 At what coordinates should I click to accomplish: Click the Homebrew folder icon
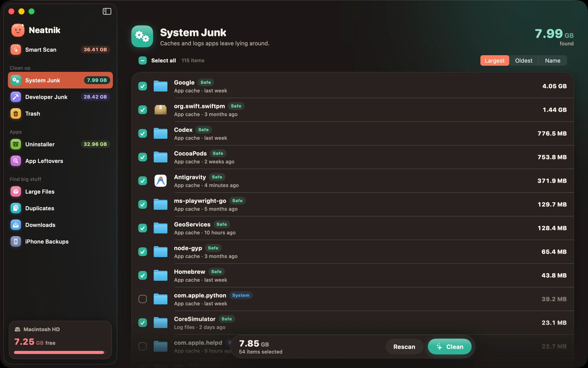[161, 275]
